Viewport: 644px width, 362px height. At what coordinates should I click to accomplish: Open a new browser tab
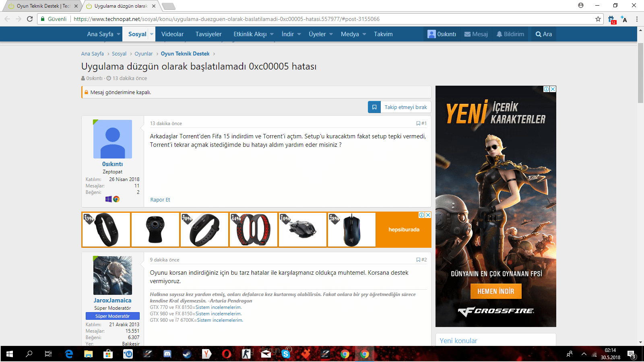tap(169, 6)
